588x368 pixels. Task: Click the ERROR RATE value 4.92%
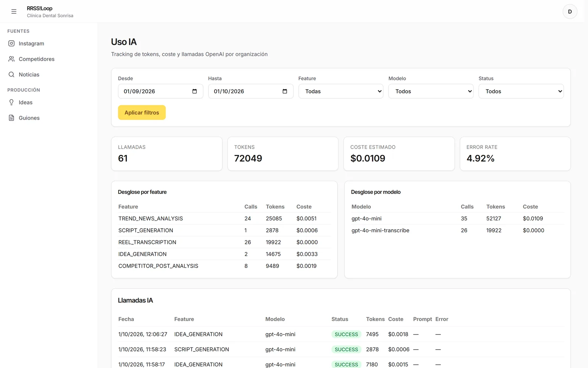[x=480, y=158]
